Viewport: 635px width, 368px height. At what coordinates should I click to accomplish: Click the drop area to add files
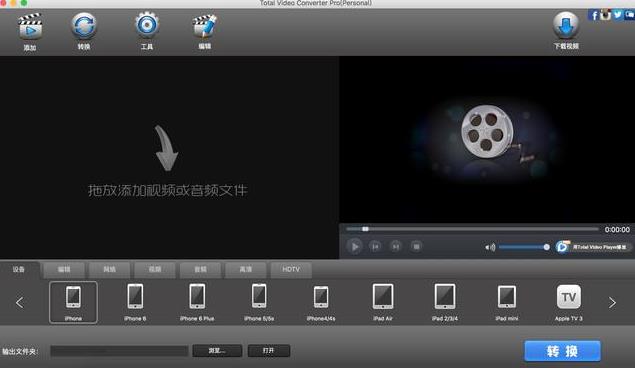click(169, 157)
